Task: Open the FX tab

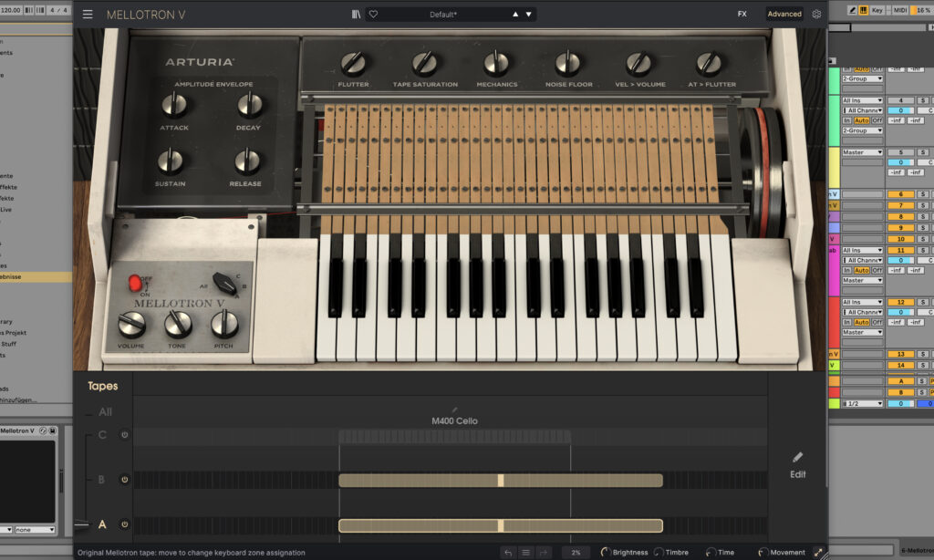Action: tap(742, 14)
